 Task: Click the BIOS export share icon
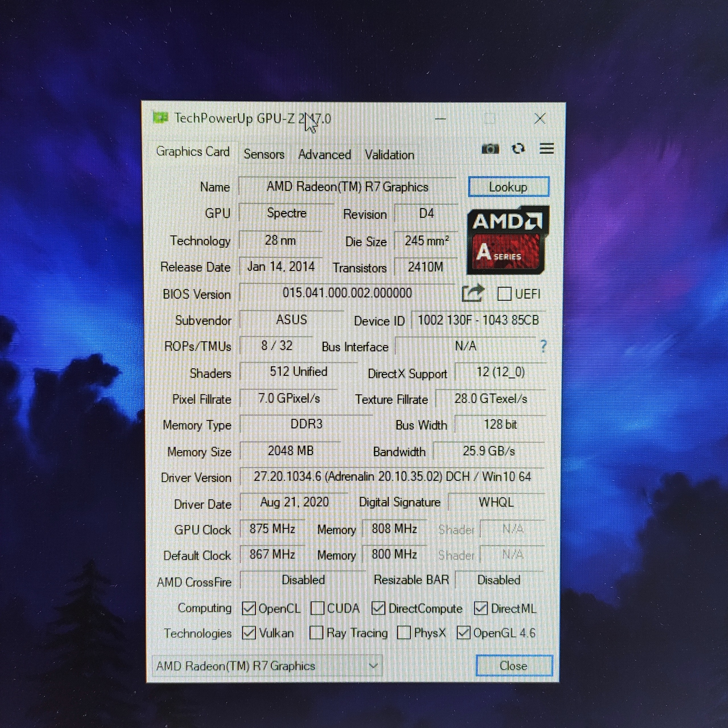(x=473, y=293)
